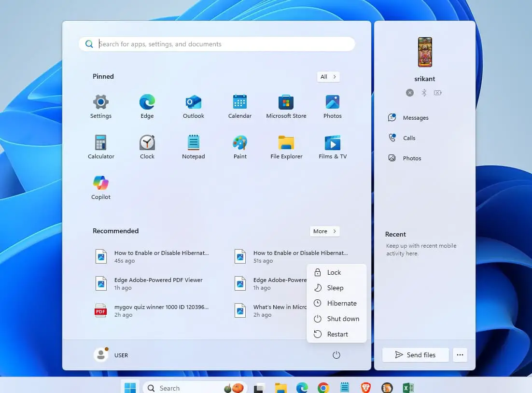532x393 pixels.
Task: Open Copilot from pinned apps
Action: 101,187
